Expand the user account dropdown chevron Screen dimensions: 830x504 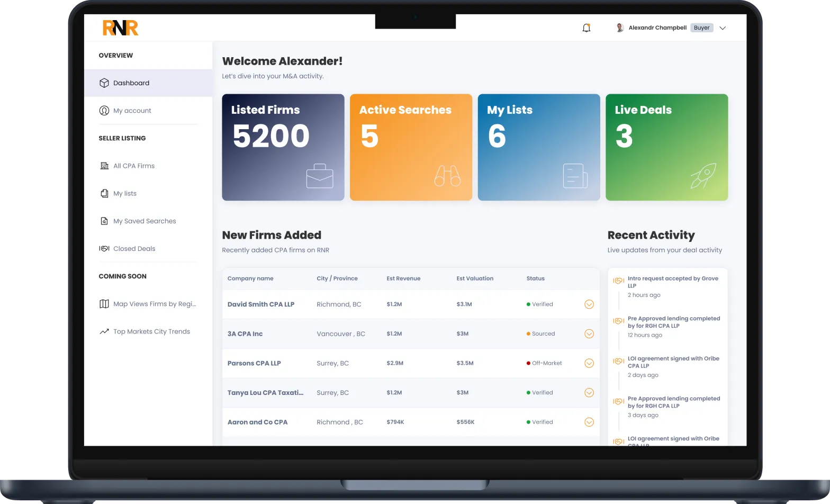click(x=723, y=28)
